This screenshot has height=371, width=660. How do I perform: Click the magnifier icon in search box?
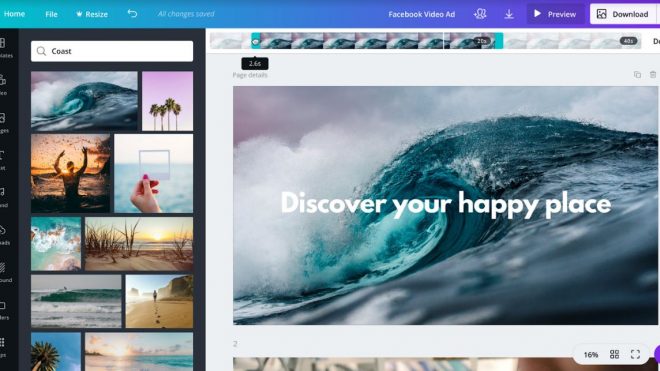click(41, 51)
